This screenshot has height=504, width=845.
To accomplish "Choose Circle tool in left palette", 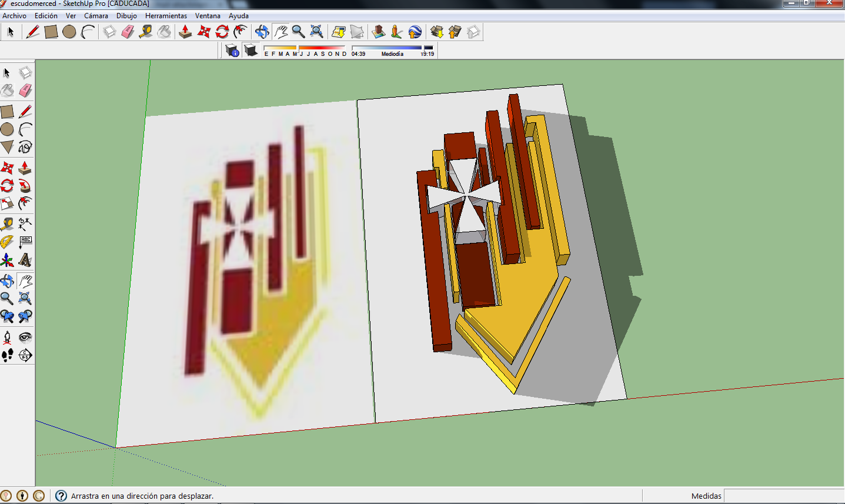I will [x=7, y=129].
